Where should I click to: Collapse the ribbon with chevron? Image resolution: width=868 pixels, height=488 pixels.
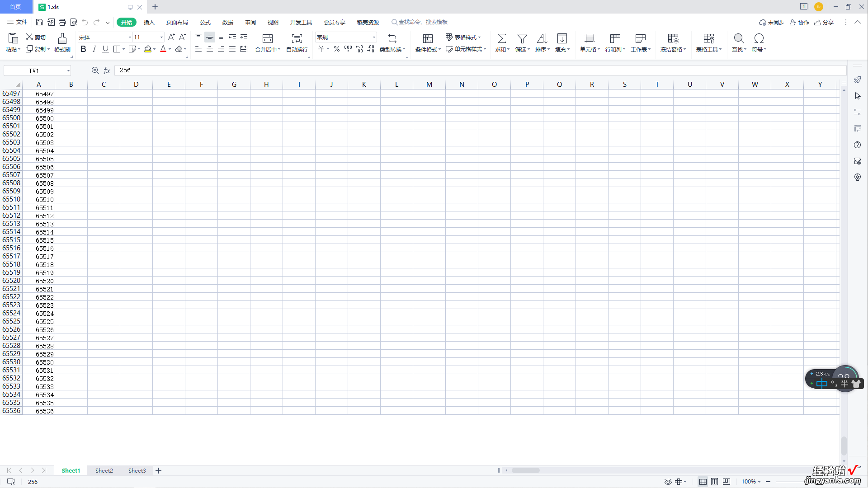tap(858, 22)
